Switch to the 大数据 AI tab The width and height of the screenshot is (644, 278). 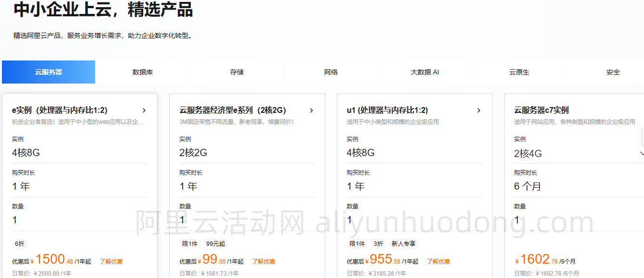point(425,72)
